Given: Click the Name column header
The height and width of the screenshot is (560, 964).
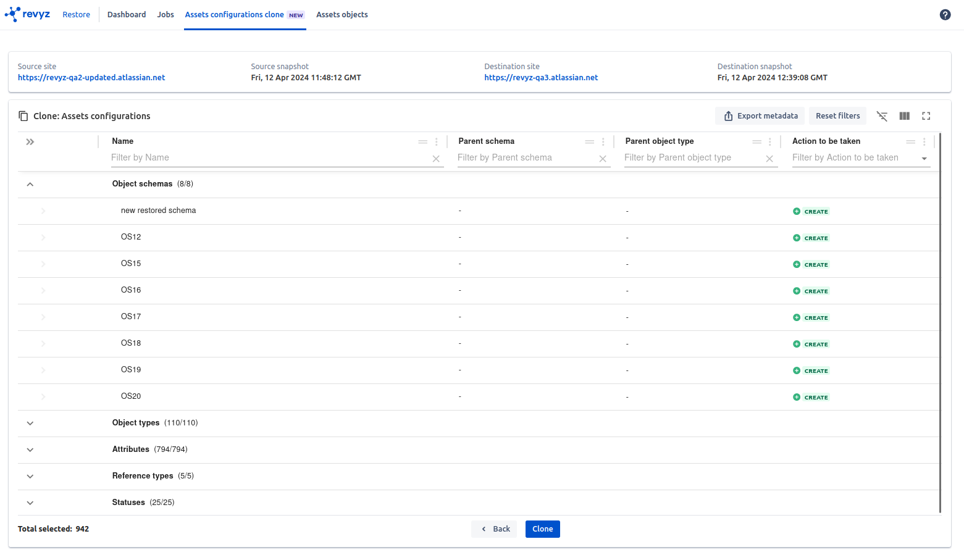Looking at the screenshot, I should [x=123, y=141].
